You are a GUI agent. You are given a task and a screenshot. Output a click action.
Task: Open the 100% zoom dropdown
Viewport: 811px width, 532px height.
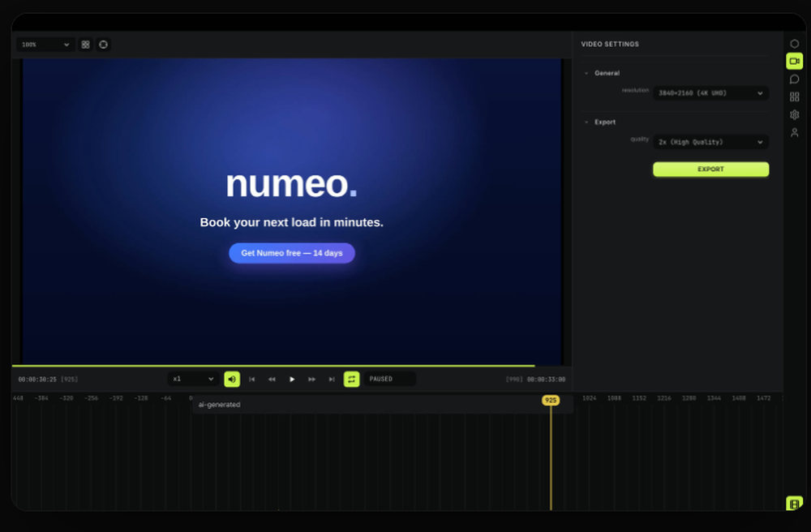45,45
